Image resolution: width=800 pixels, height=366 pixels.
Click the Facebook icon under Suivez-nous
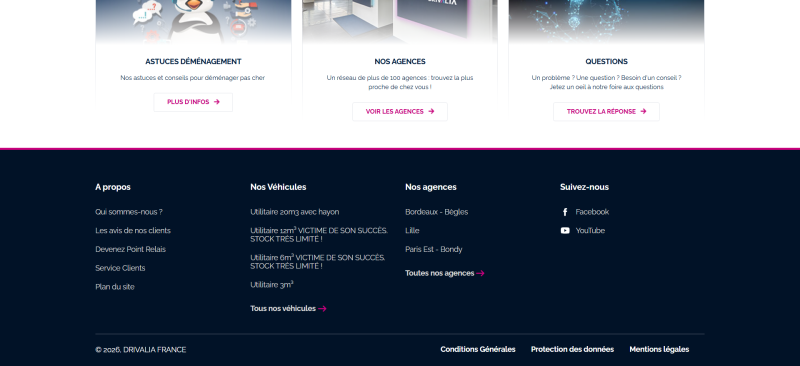(565, 212)
